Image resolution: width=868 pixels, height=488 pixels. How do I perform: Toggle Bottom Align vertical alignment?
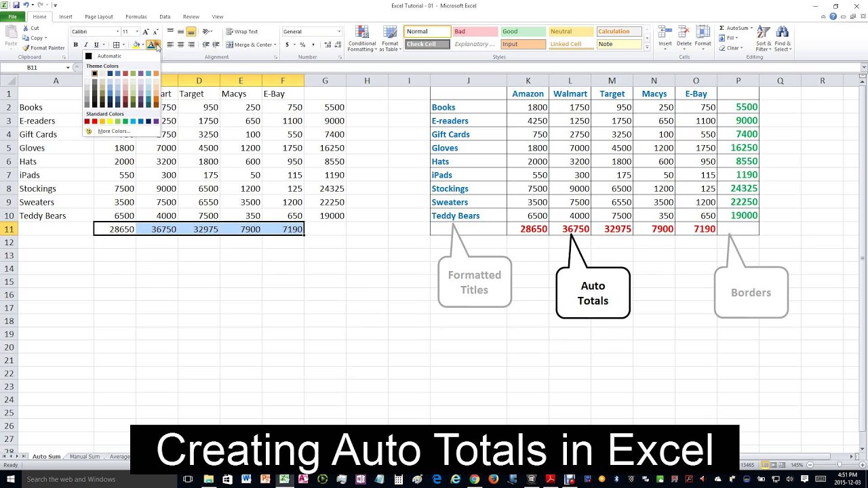pyautogui.click(x=191, y=31)
